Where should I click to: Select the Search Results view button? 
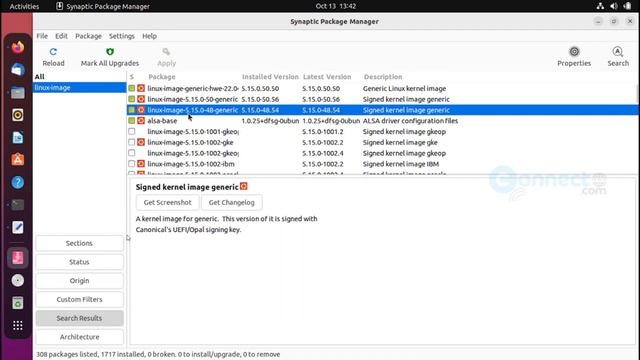click(79, 318)
